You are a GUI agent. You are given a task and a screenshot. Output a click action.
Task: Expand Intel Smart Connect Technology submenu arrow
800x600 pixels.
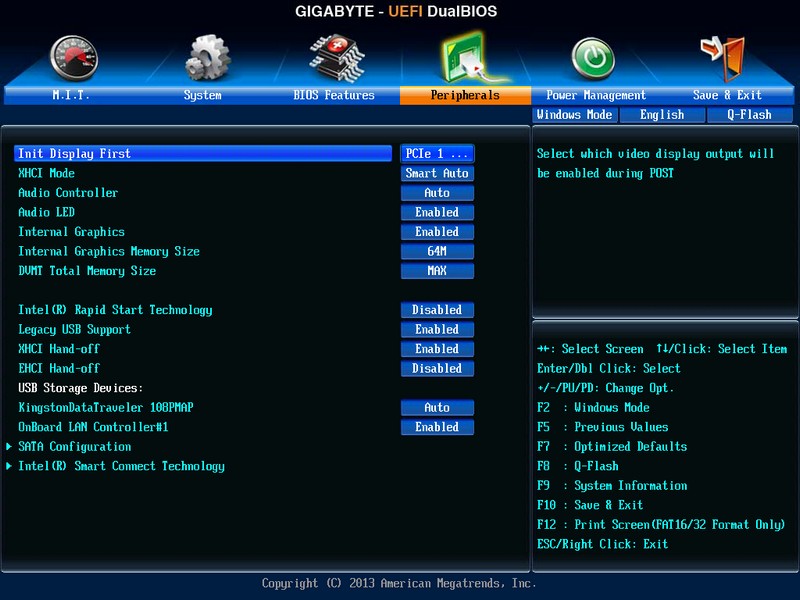click(9, 466)
